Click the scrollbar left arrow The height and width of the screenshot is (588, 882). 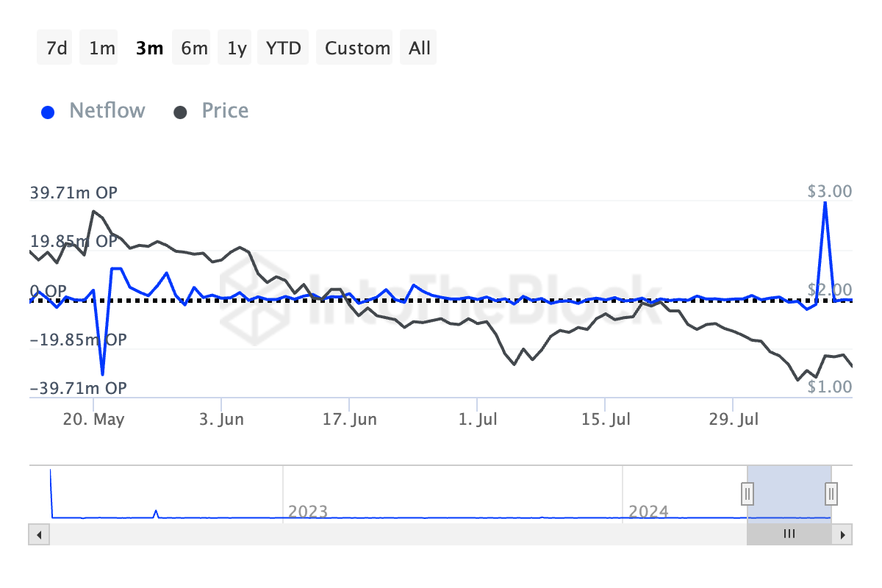click(39, 534)
